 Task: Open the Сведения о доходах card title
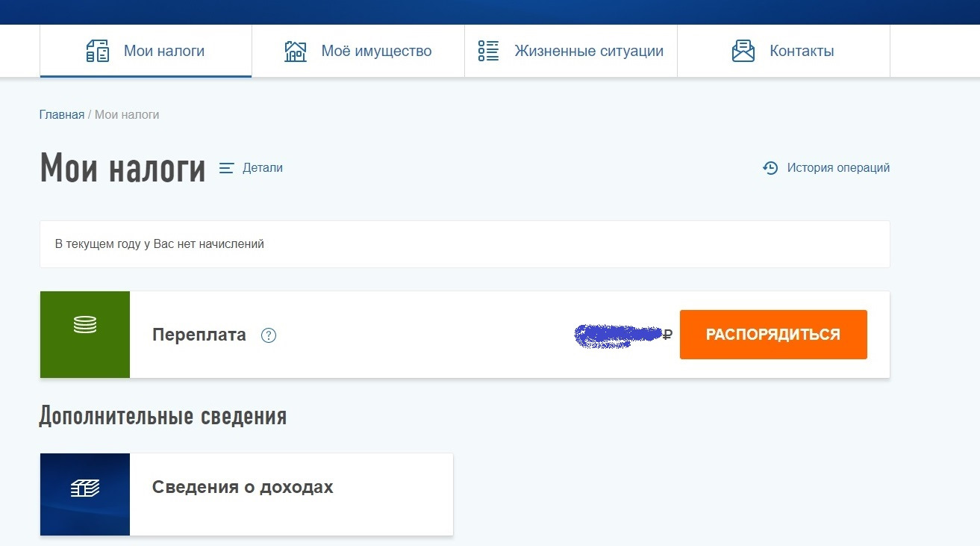[x=243, y=487]
